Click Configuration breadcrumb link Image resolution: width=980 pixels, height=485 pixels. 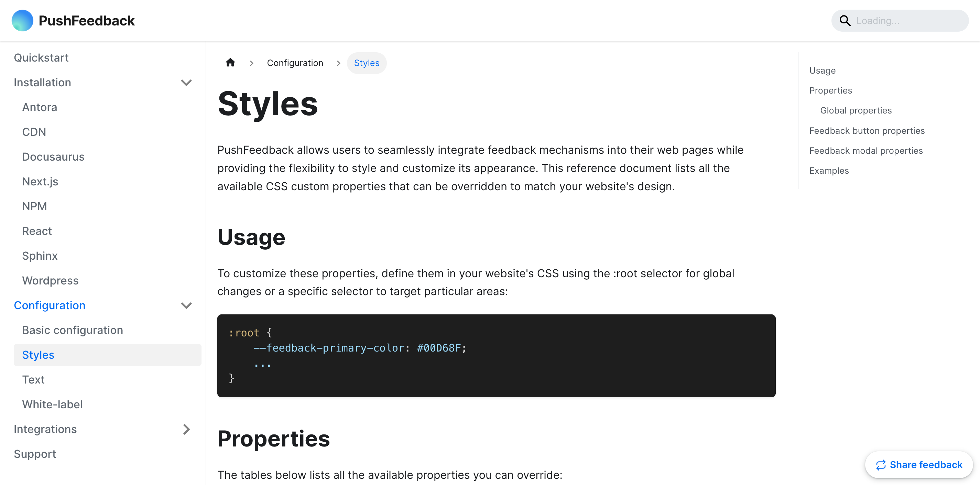(295, 63)
